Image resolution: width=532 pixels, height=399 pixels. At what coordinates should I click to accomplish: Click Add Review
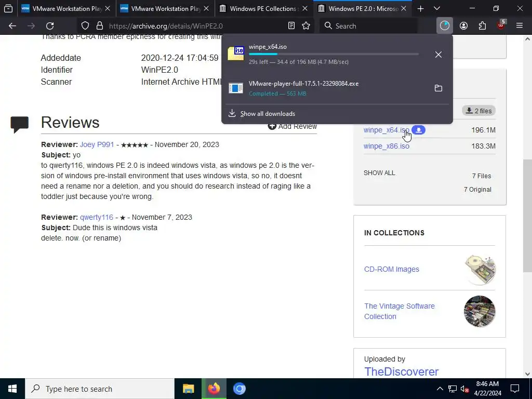tap(292, 126)
